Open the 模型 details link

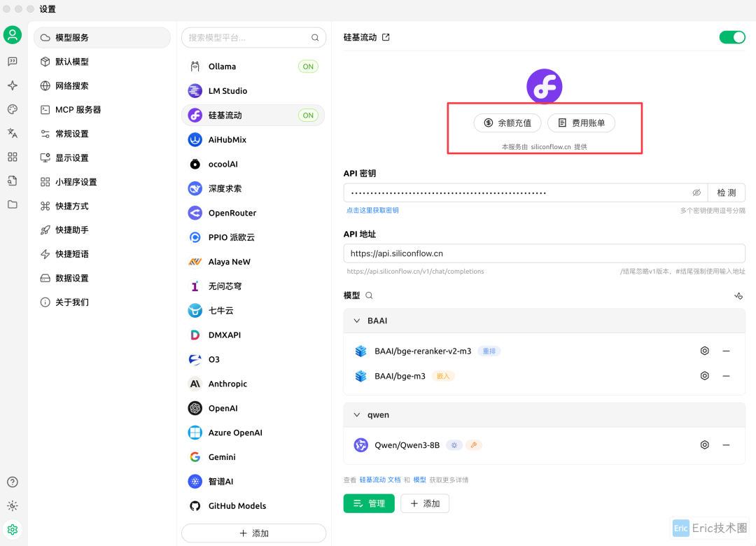[419, 480]
